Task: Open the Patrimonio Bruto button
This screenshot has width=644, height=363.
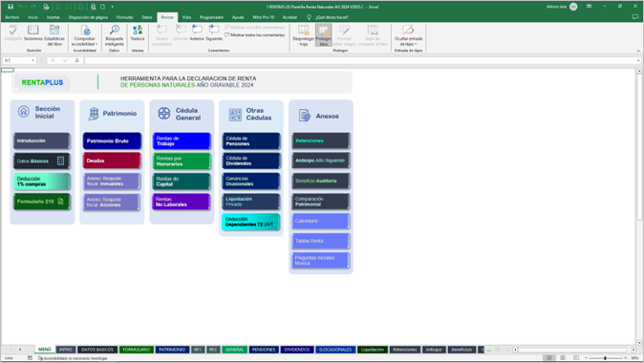Action: 112,140
